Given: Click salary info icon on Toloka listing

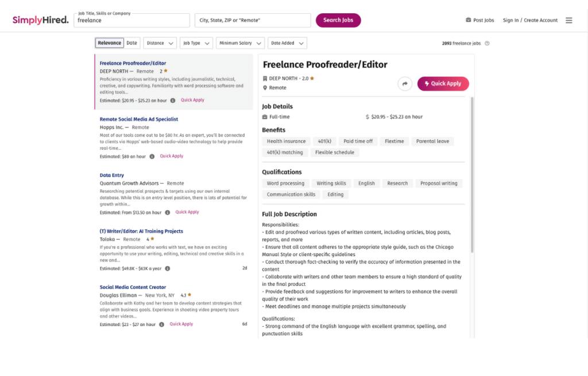Looking at the screenshot, I should pyautogui.click(x=167, y=268).
